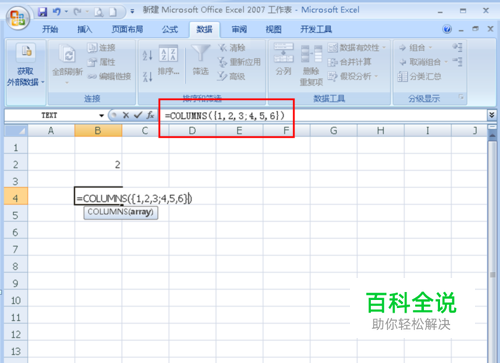Switch to the 插入 tab
Screen dimensions: 500x363
85,29
